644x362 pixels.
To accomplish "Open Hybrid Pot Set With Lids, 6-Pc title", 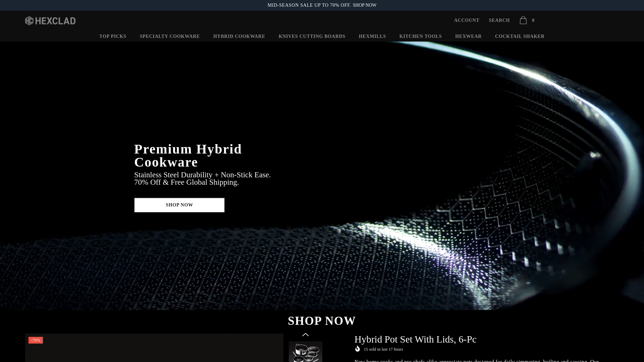I will (x=415, y=339).
